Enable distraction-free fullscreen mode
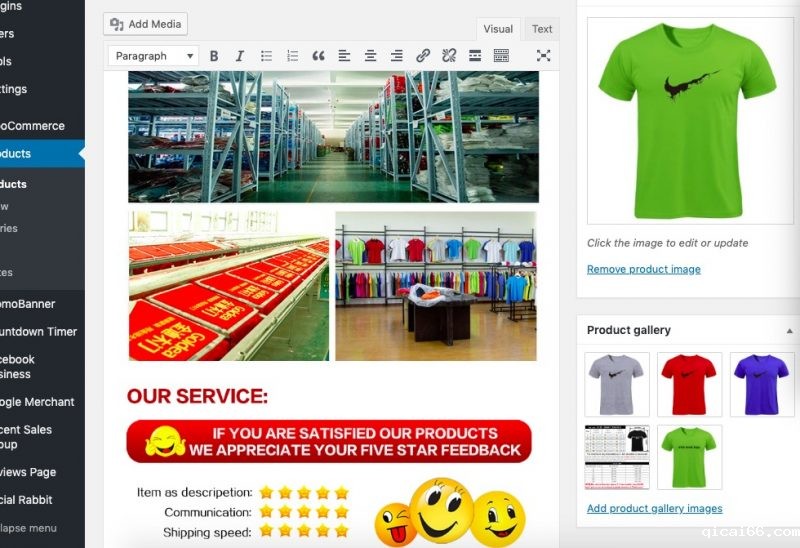Viewport: 800px width, 548px height. 543,56
